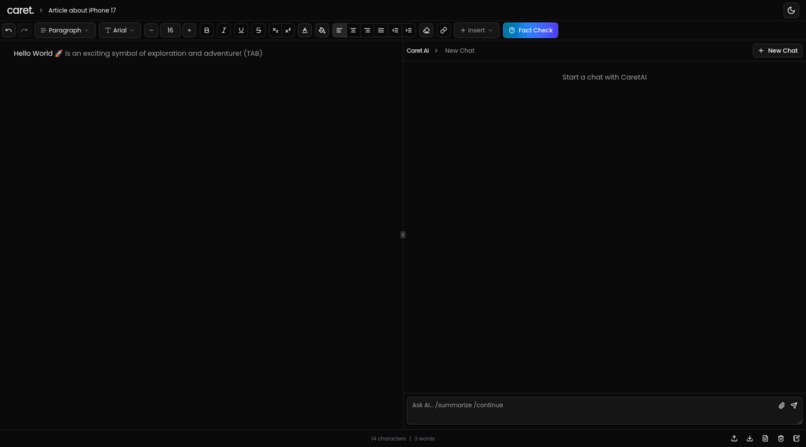Center align the text

tap(353, 30)
